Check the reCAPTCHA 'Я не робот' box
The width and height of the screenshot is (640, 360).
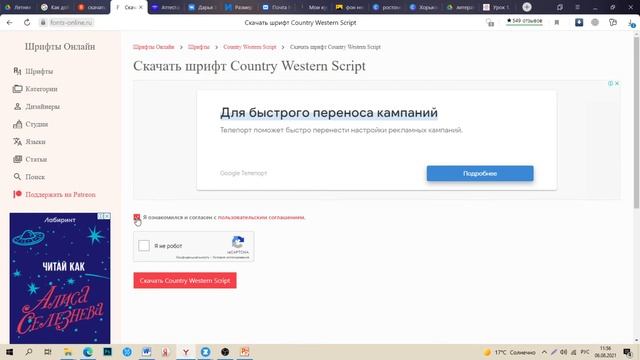click(x=144, y=246)
